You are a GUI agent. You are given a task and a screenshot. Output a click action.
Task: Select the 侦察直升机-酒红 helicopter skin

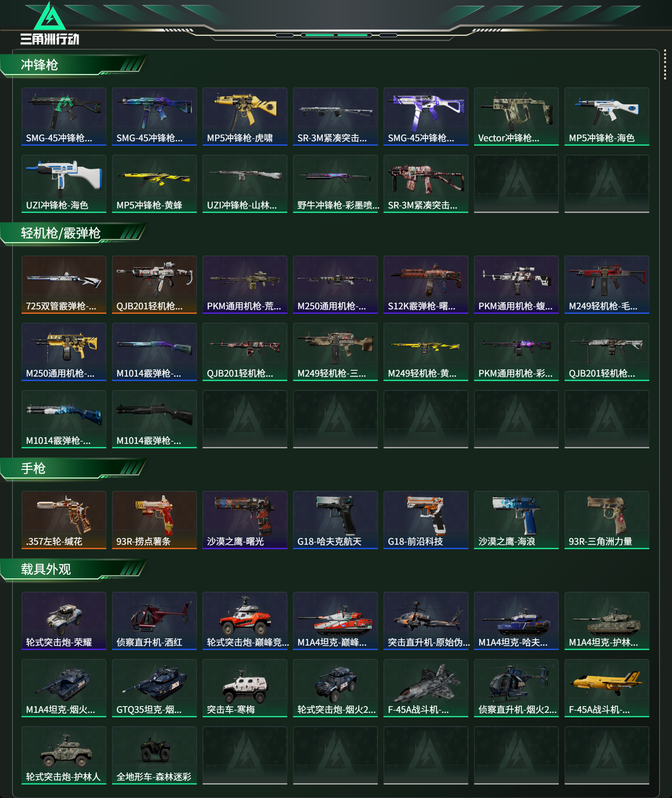pos(154,621)
